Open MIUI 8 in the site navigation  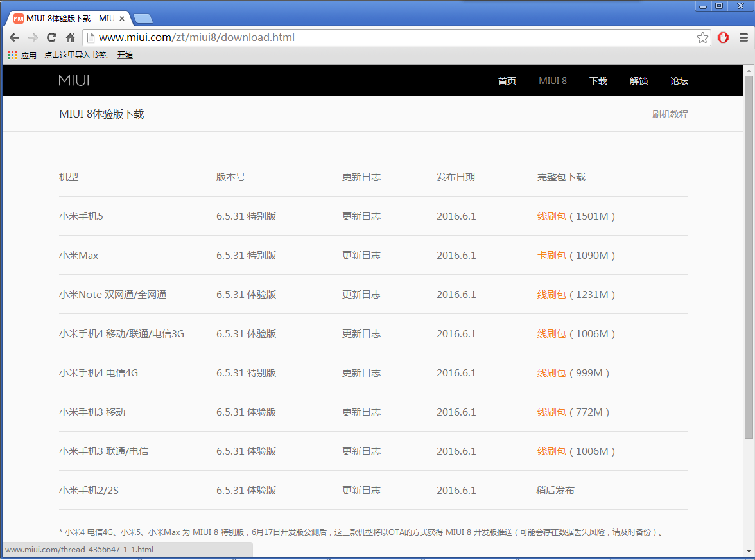[553, 81]
